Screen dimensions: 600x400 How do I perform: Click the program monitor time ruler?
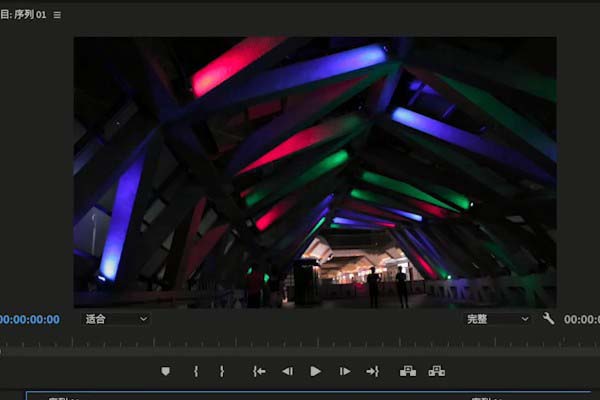pyautogui.click(x=300, y=343)
